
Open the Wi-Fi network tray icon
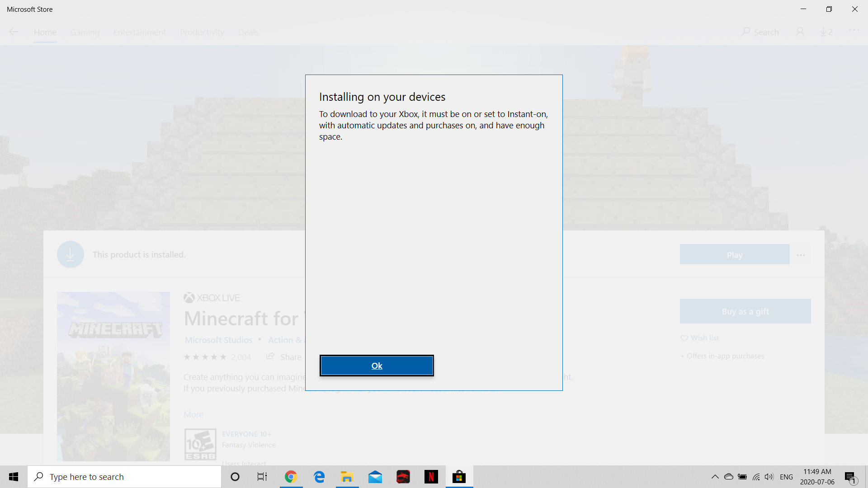(x=756, y=477)
